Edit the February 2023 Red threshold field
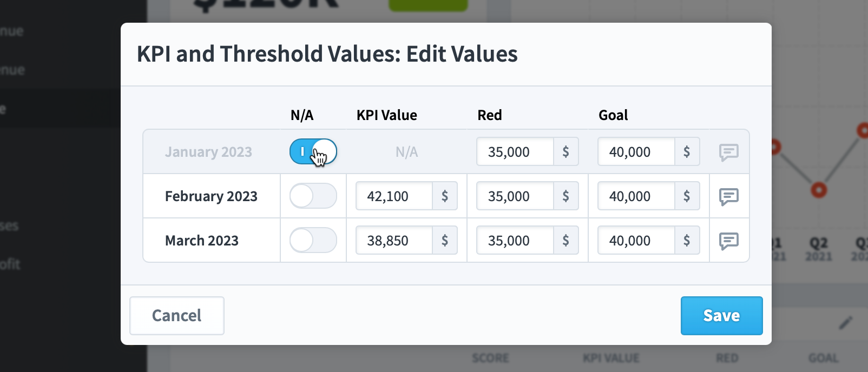 (x=515, y=196)
